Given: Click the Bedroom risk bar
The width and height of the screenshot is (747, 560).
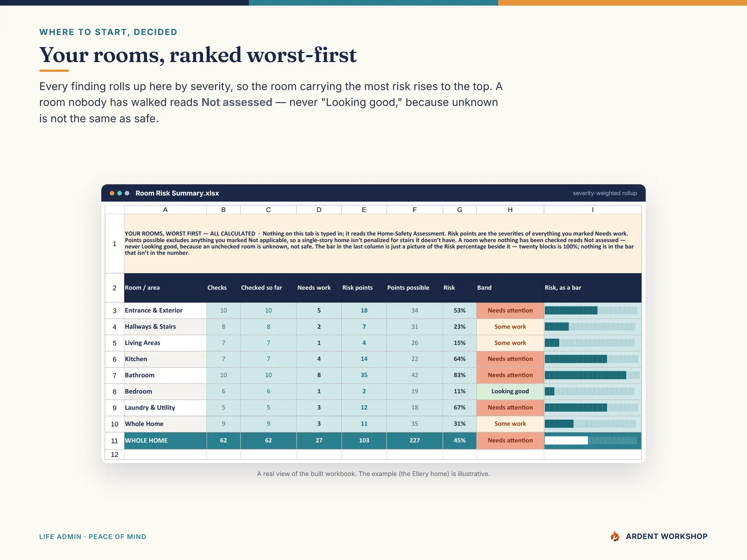Looking at the screenshot, I should tap(590, 392).
